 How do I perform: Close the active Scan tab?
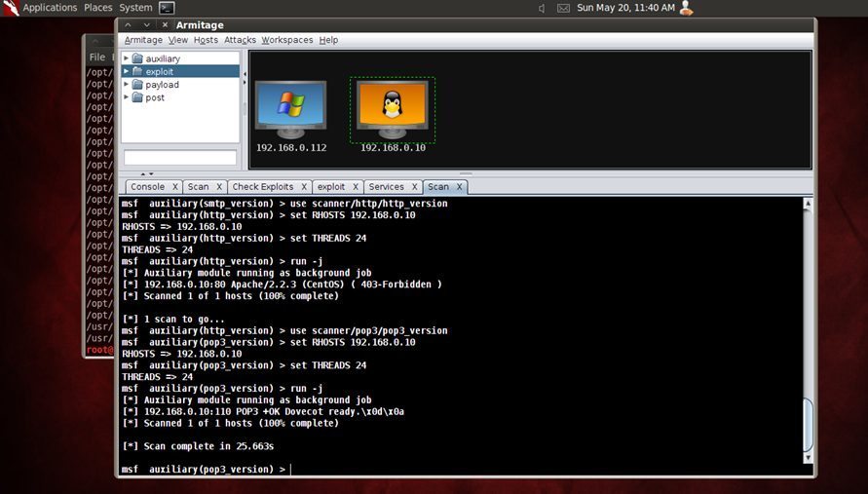click(459, 187)
